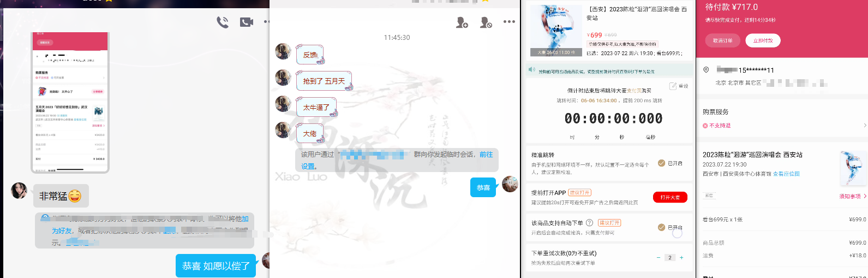Click 待付款 ¥717.0 header text

pyautogui.click(x=731, y=7)
